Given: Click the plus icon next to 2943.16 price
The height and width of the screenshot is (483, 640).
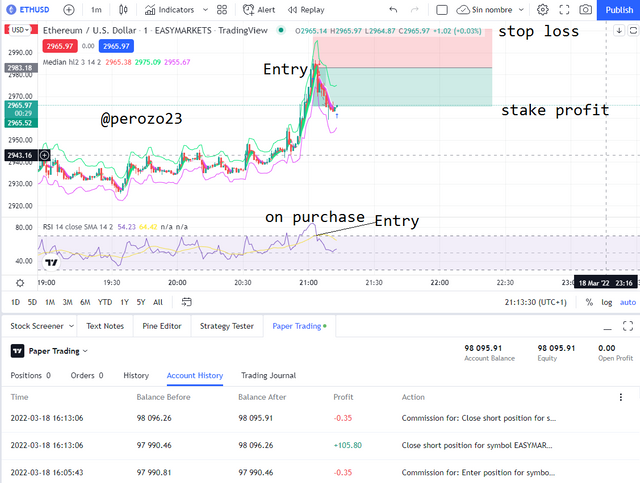Looking at the screenshot, I should click(x=44, y=155).
